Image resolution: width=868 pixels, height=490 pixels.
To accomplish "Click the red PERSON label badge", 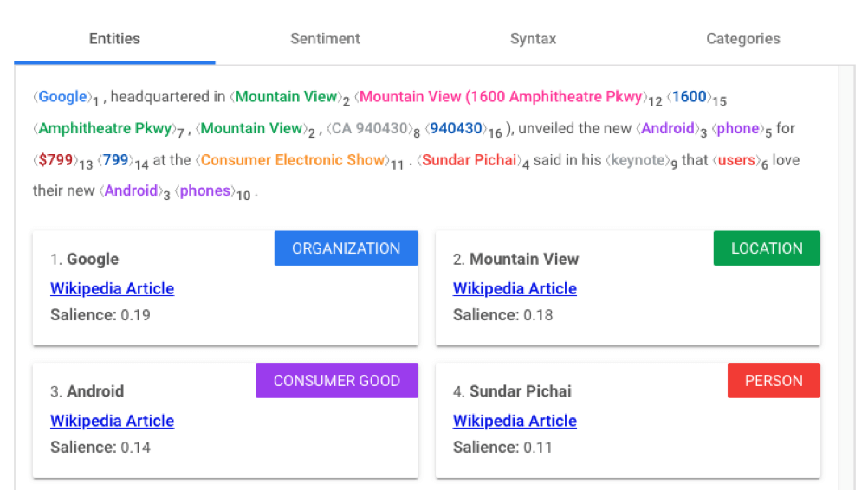I will click(774, 381).
